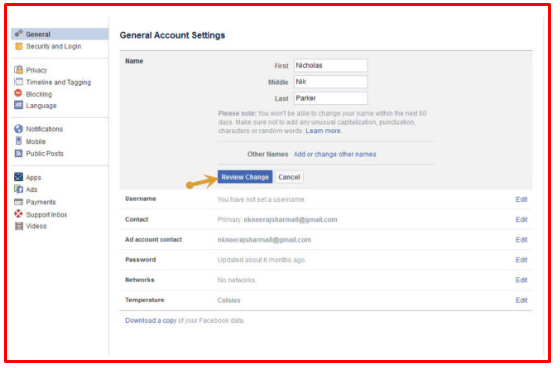Click the Mobile phone icon
Screen dimensions: 560x368
click(x=19, y=141)
